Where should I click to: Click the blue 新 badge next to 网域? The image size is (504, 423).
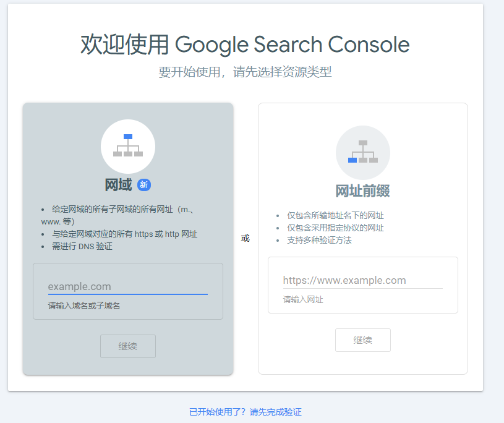click(x=144, y=185)
